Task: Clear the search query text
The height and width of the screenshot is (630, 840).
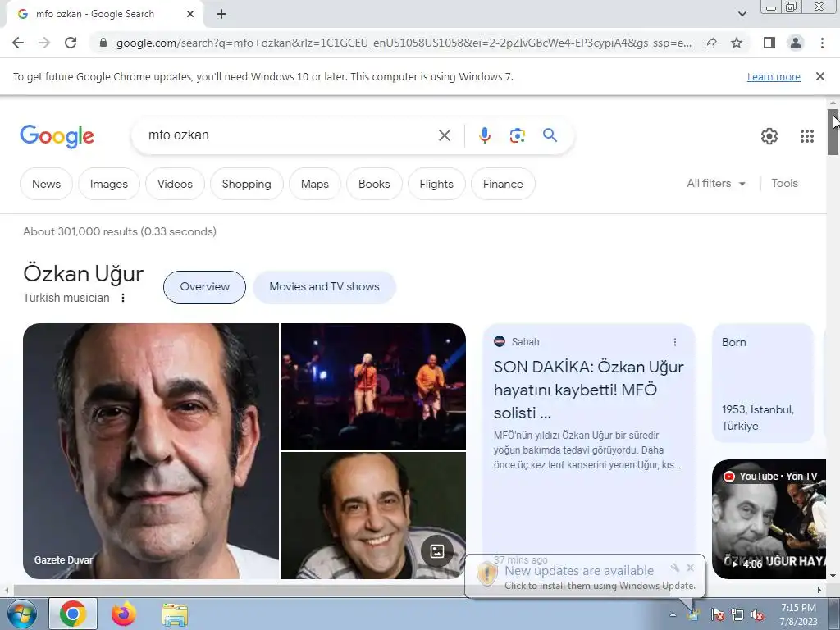Action: pos(444,135)
